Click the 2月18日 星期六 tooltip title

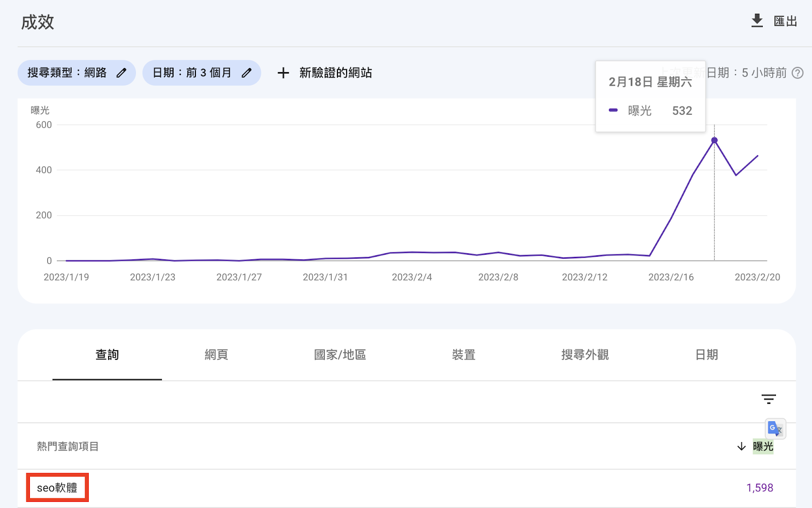650,82
